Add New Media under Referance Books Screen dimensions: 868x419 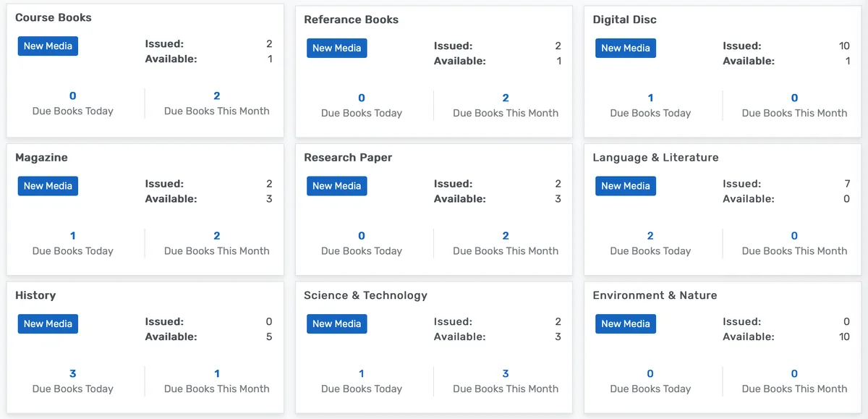[336, 48]
